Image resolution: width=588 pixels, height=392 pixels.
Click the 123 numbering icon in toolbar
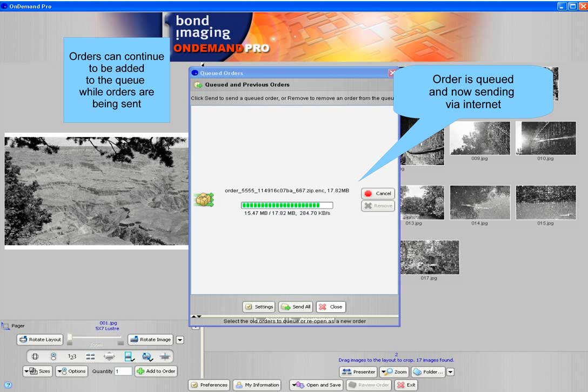point(72,356)
